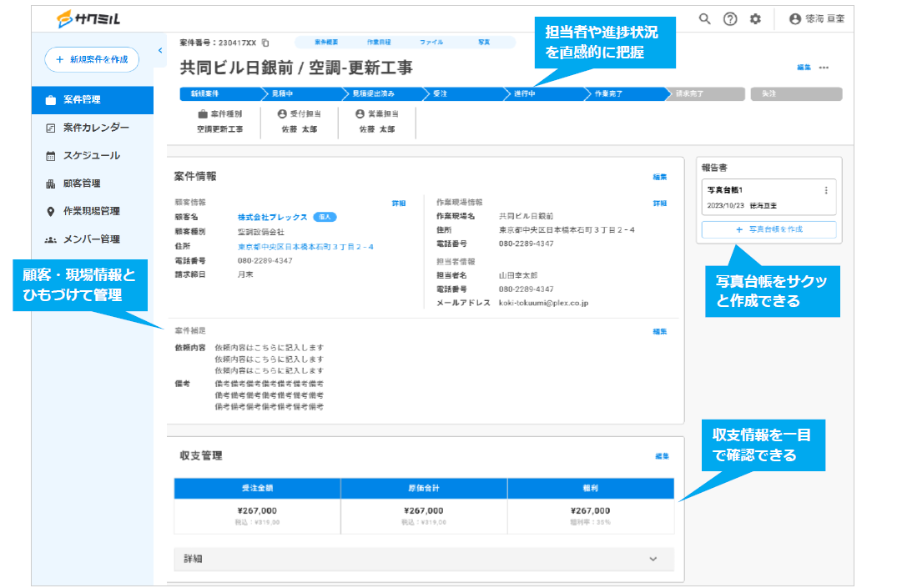Collapse the sidebar with the chevron

[x=160, y=50]
